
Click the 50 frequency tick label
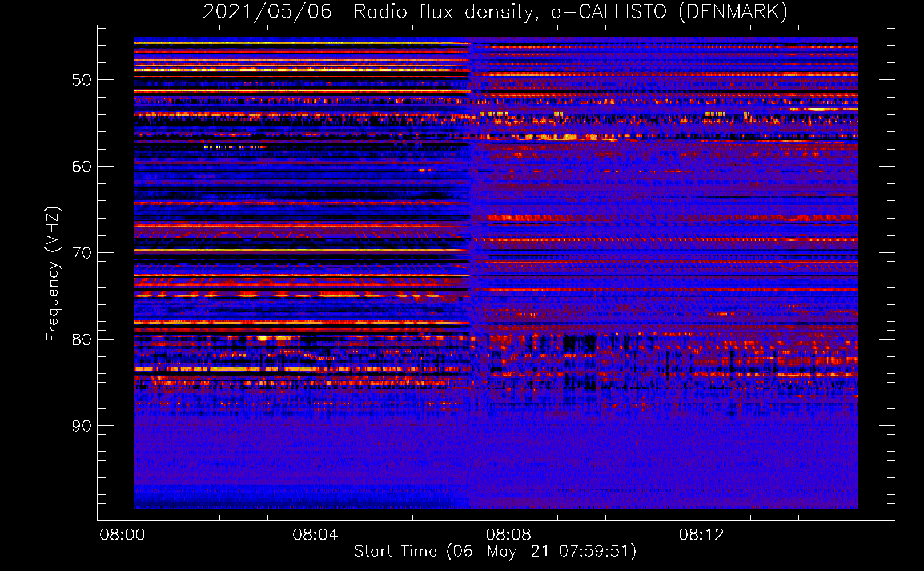click(82, 80)
